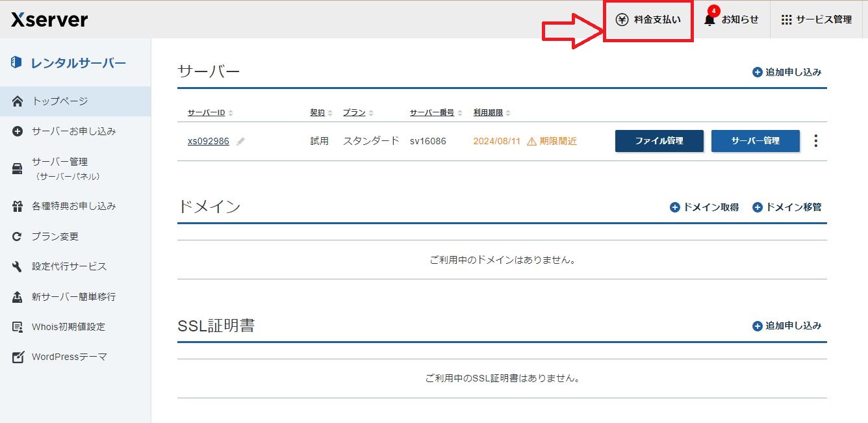Click the ファイル管理 button
This screenshot has height=423, width=868.
pyautogui.click(x=659, y=141)
